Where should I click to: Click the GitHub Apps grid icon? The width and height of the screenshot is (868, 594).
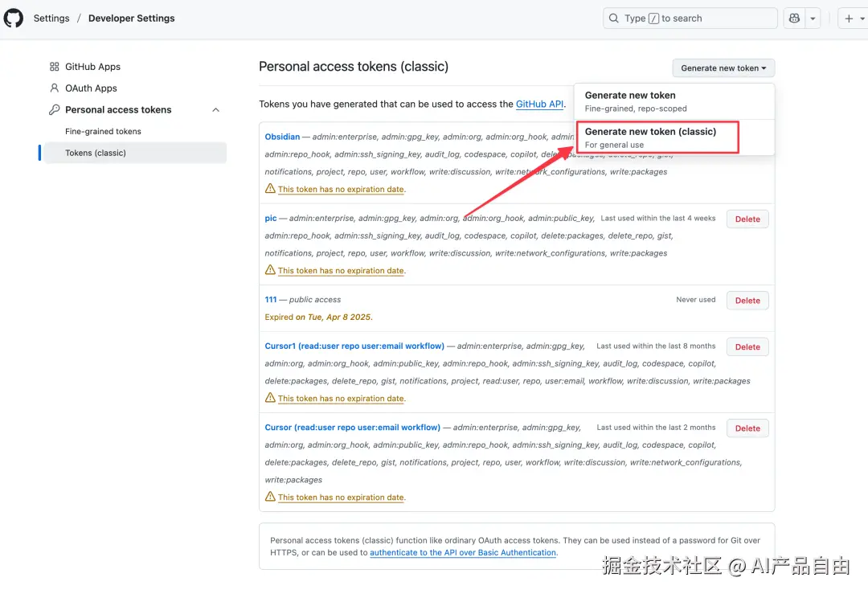tap(55, 67)
